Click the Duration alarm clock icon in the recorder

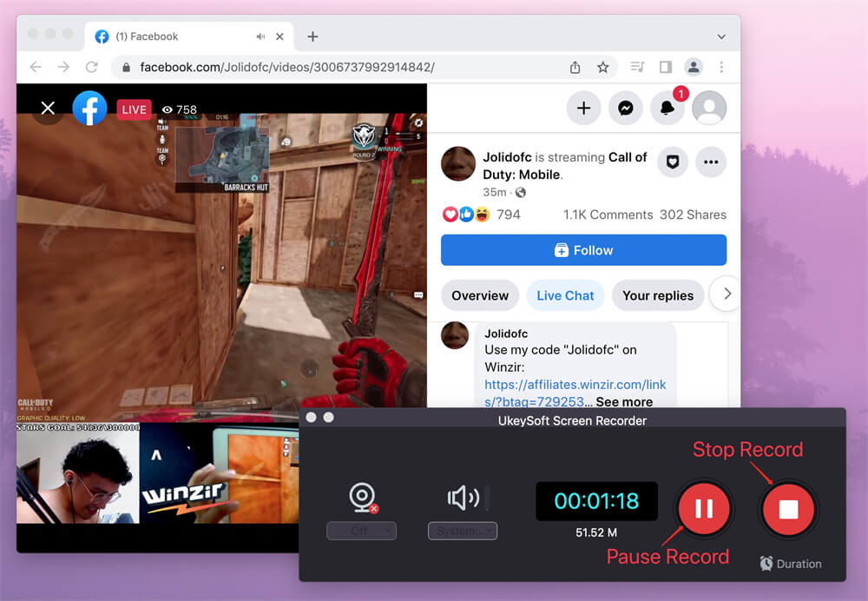pyautogui.click(x=767, y=563)
